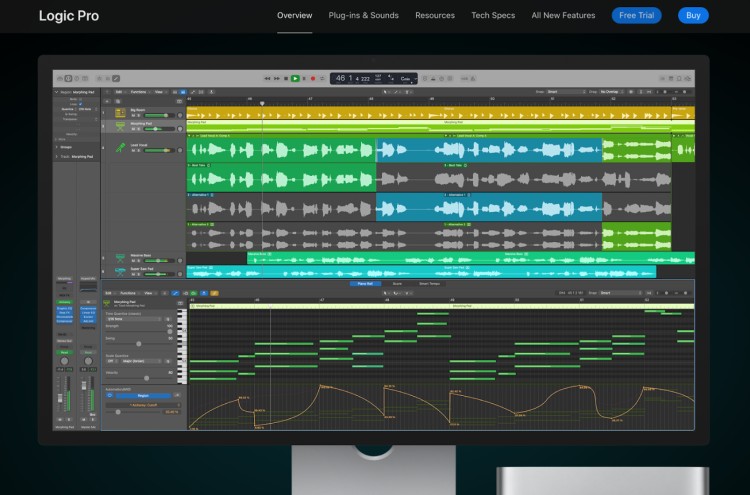Click the Morphing Pad track icon
The height and width of the screenshot is (495, 750).
pos(120,127)
